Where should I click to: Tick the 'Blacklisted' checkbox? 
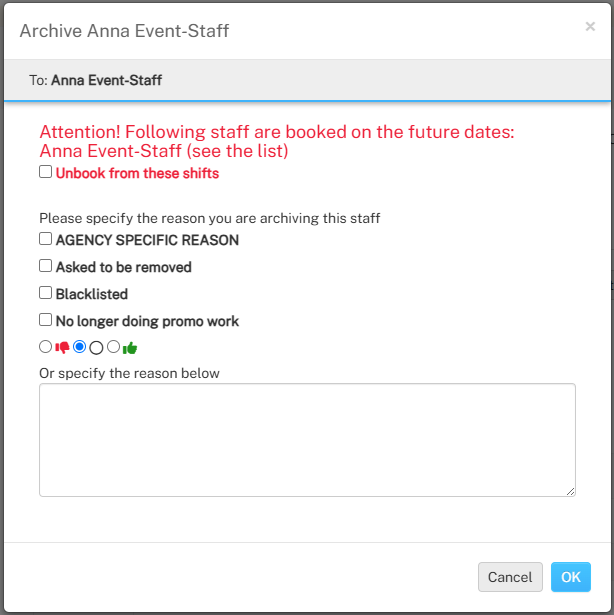coord(46,293)
